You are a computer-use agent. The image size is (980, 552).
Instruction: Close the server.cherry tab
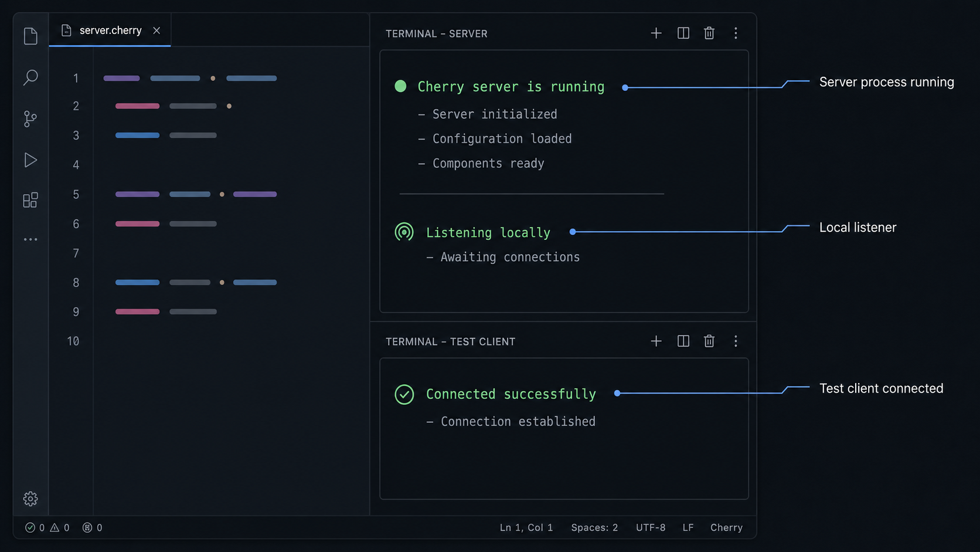[x=156, y=31]
